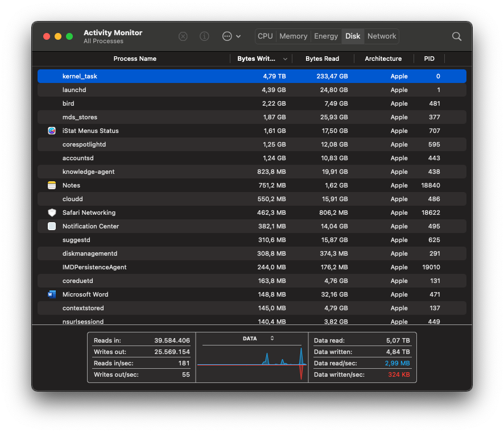Click the green full-screen window button
The width and height of the screenshot is (504, 433).
click(69, 36)
